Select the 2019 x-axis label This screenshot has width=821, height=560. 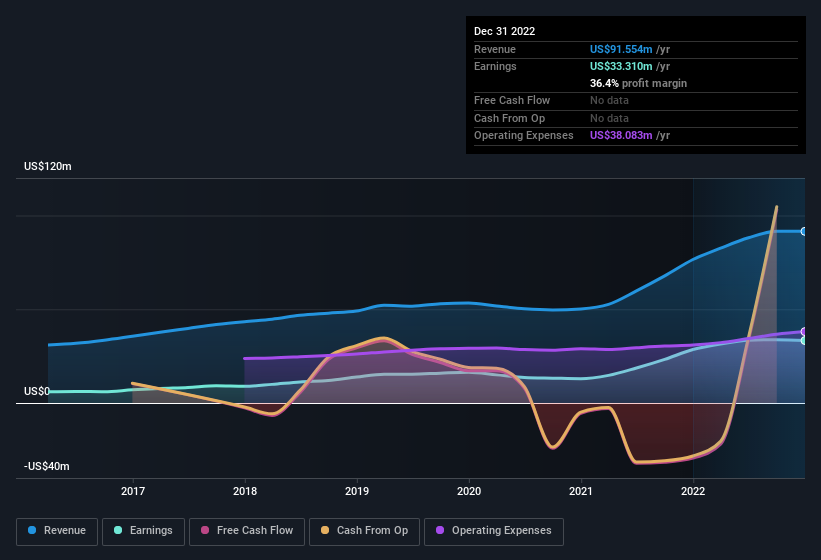pos(357,491)
